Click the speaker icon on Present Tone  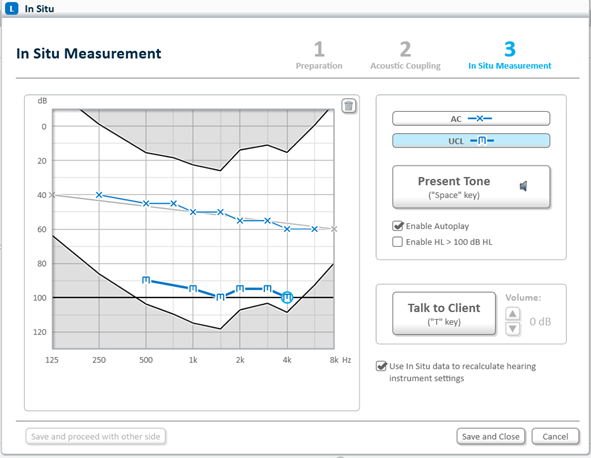(x=523, y=186)
